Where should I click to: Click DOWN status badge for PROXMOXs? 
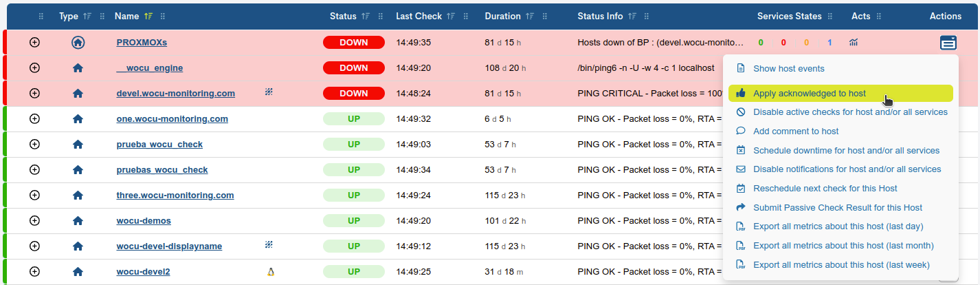(354, 43)
